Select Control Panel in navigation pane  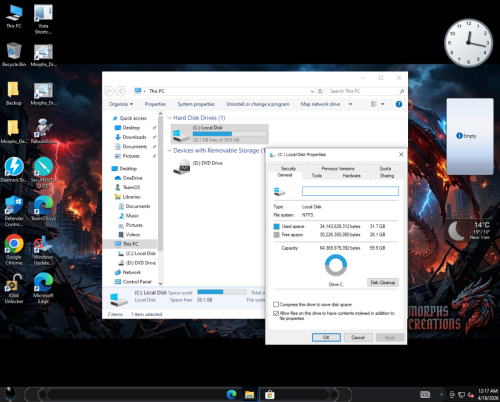(x=137, y=282)
